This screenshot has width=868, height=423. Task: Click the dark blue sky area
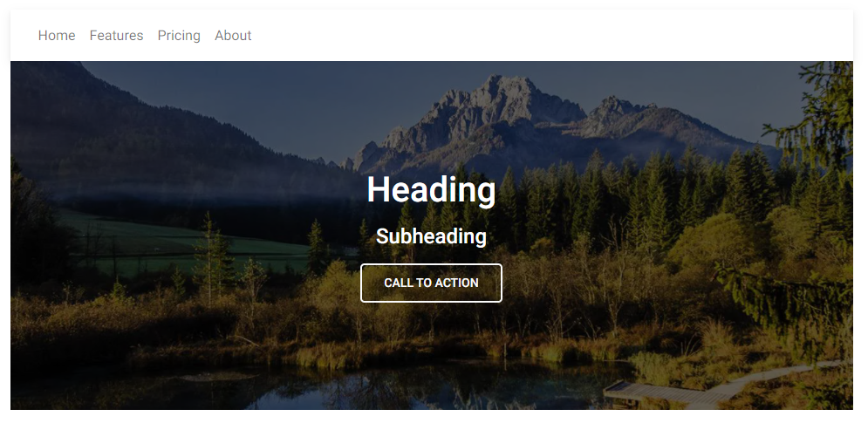point(277,99)
